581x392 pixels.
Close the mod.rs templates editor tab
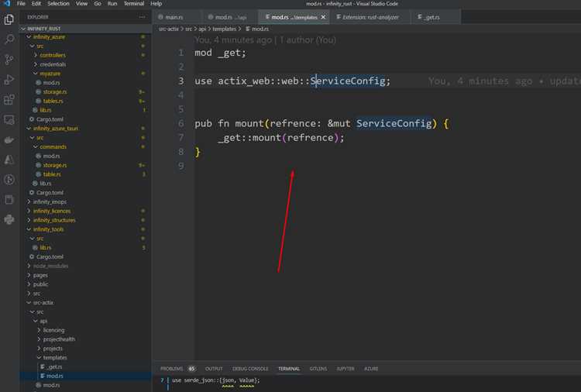coord(323,17)
